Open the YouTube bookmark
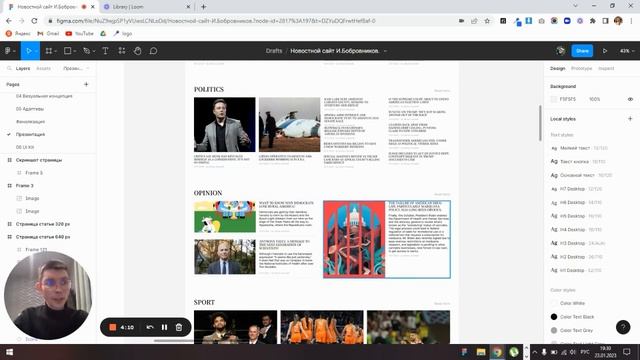The height and width of the screenshot is (360, 640). pyautogui.click(x=80, y=33)
